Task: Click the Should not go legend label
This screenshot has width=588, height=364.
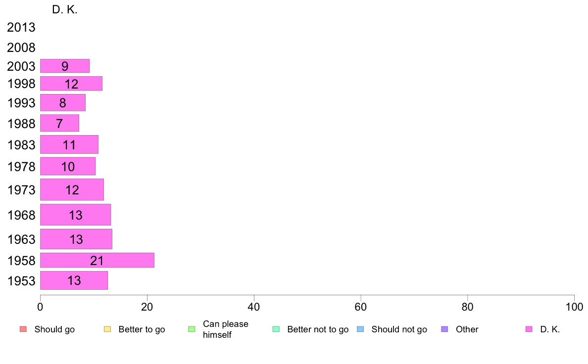Action: click(x=399, y=329)
